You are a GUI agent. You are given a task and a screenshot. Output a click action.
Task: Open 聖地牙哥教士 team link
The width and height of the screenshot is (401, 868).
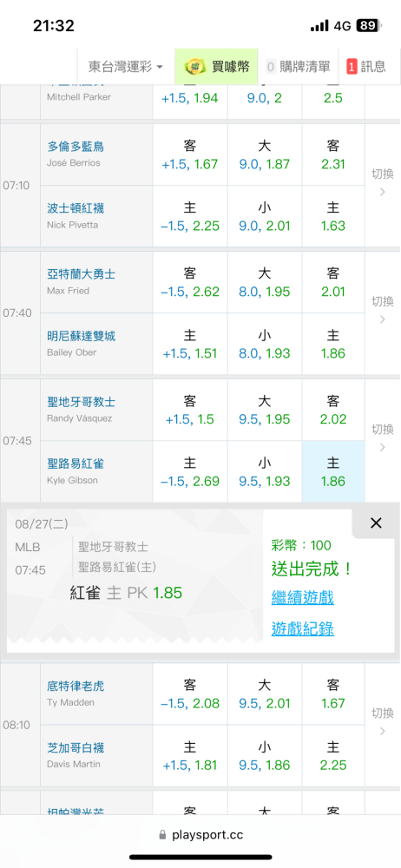point(81,402)
